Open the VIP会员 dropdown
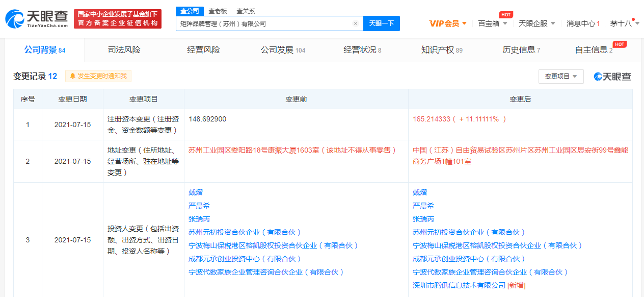Image resolution: width=644 pixels, height=297 pixels. pyautogui.click(x=448, y=23)
